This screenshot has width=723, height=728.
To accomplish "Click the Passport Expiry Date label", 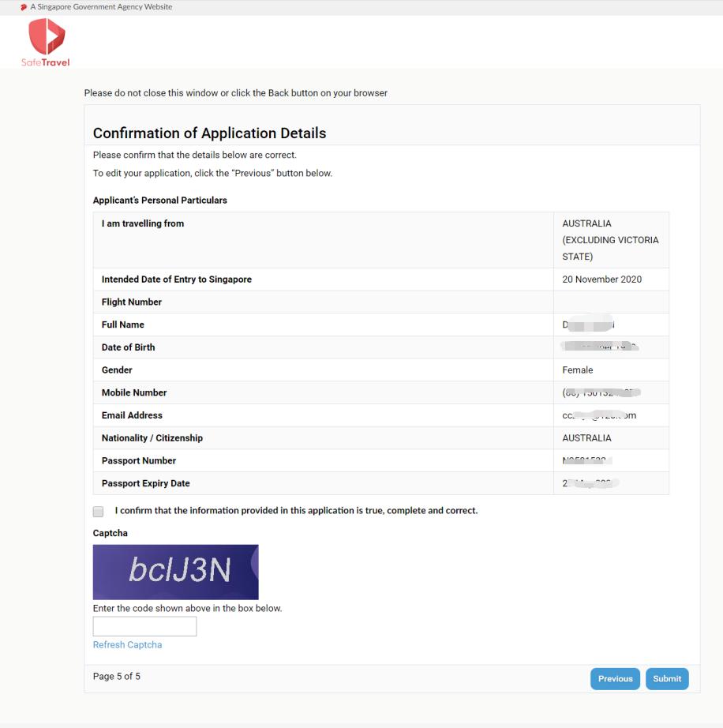I will click(146, 483).
